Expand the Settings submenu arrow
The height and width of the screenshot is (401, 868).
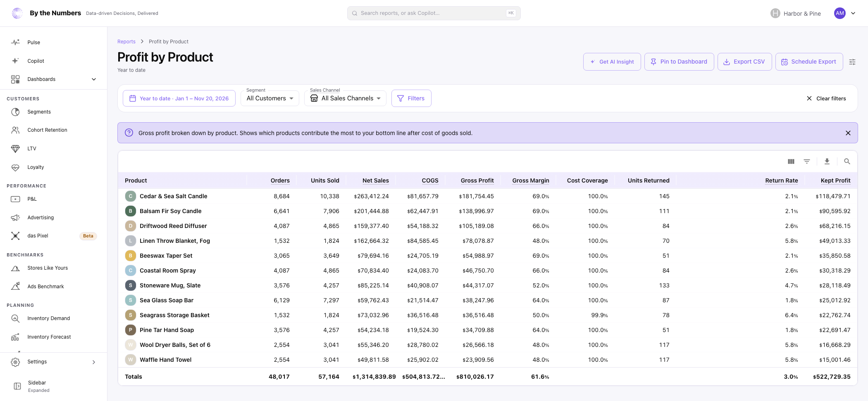[x=94, y=362]
